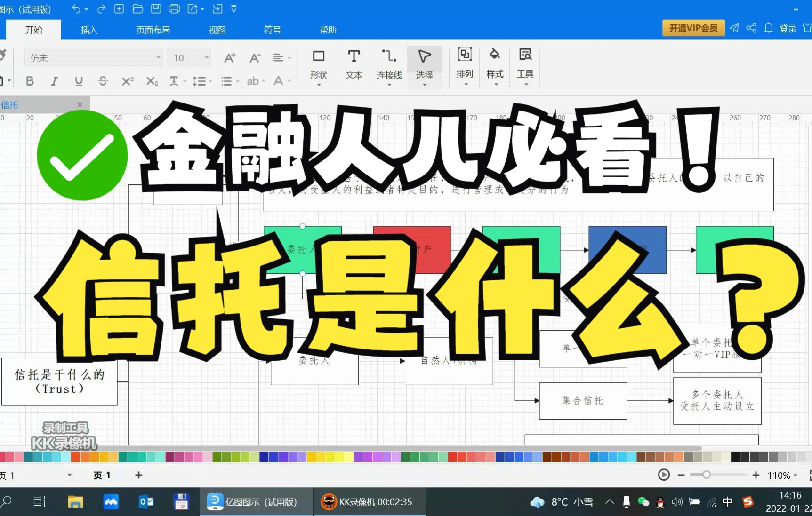Open Outlook from taskbar

(146, 502)
